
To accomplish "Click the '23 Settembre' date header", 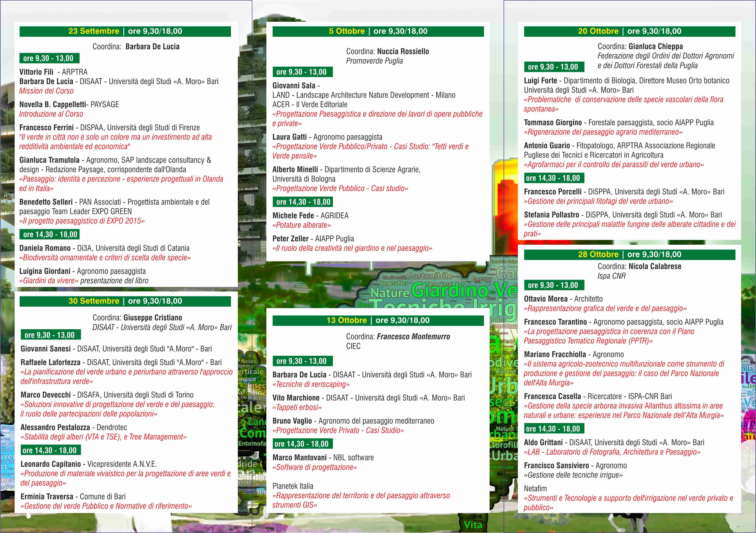I will (x=125, y=31).
